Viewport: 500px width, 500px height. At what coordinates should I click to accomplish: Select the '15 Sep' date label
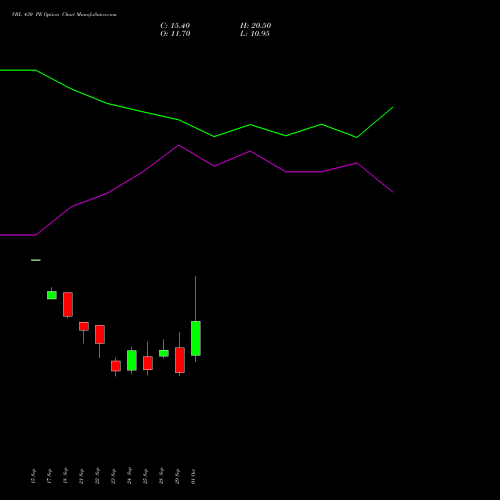point(33,476)
